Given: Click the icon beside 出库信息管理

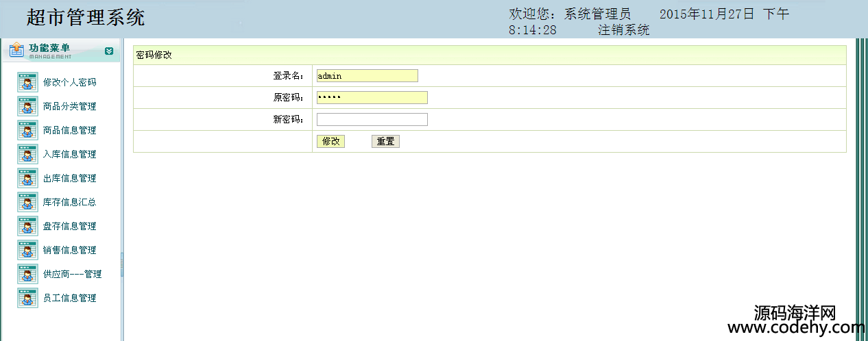Looking at the screenshot, I should (27, 178).
